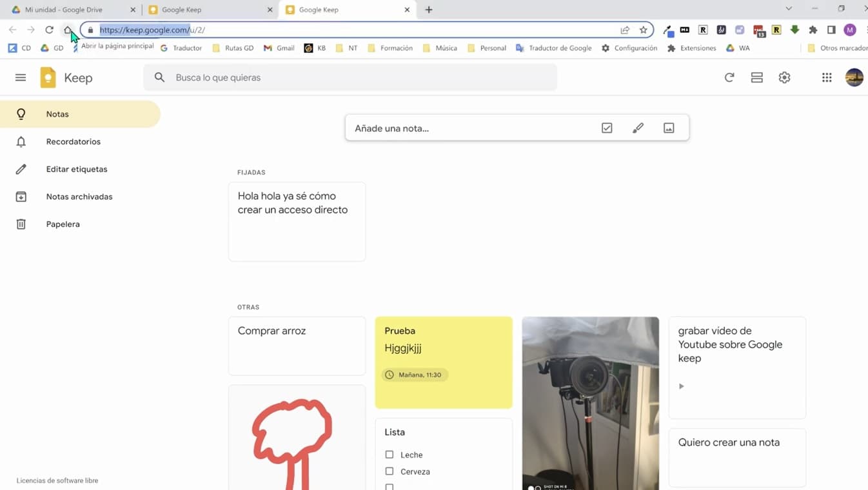This screenshot has width=868, height=490.
Task: Refresh notes with the reload icon in Keep header
Action: tap(729, 77)
